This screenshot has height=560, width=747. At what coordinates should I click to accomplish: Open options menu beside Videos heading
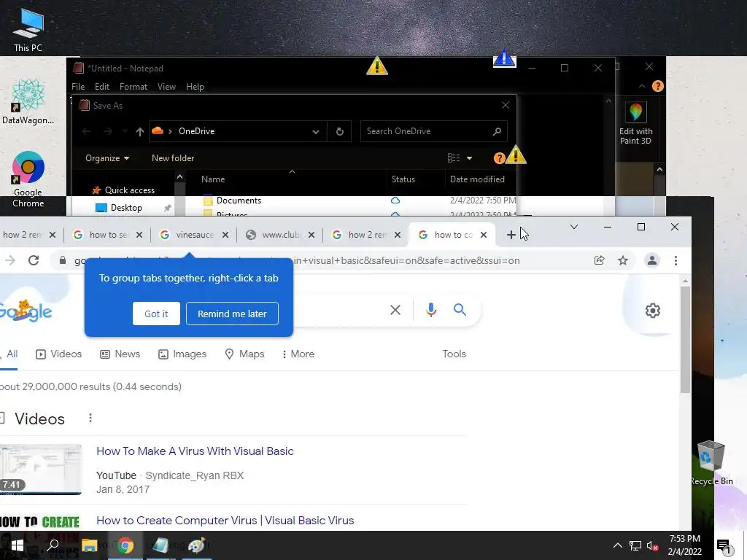coord(90,418)
